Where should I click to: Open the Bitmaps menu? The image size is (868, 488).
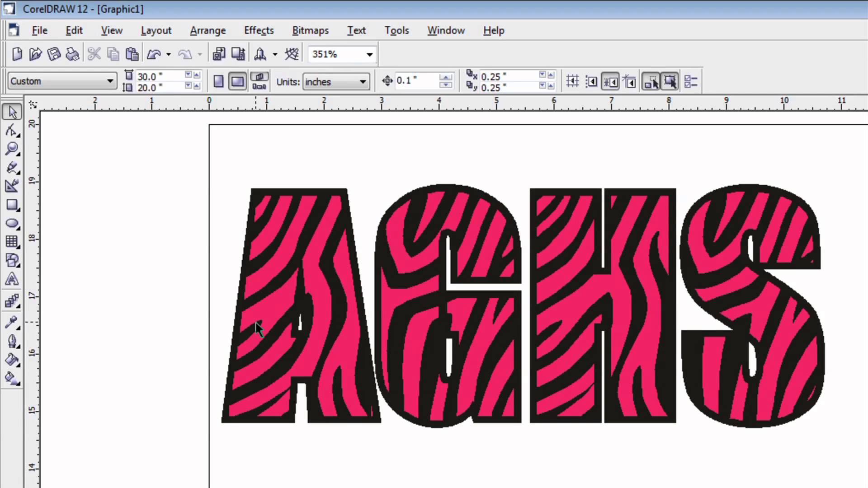coord(310,30)
